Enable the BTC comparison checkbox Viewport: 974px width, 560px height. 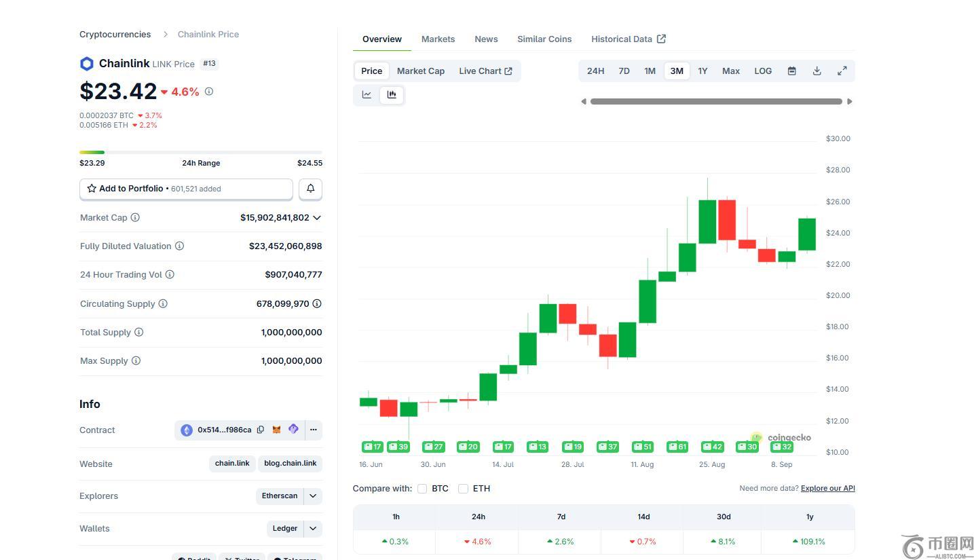click(x=422, y=489)
